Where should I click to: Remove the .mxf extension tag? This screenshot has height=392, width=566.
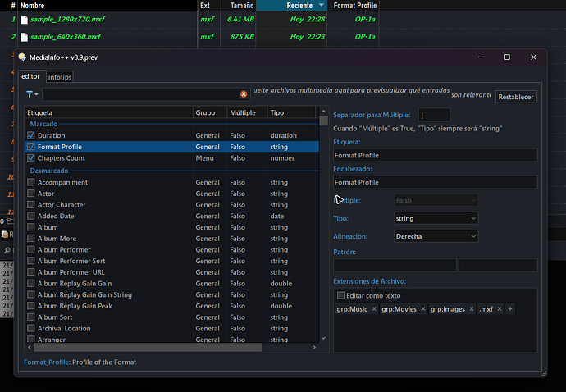[x=499, y=309]
